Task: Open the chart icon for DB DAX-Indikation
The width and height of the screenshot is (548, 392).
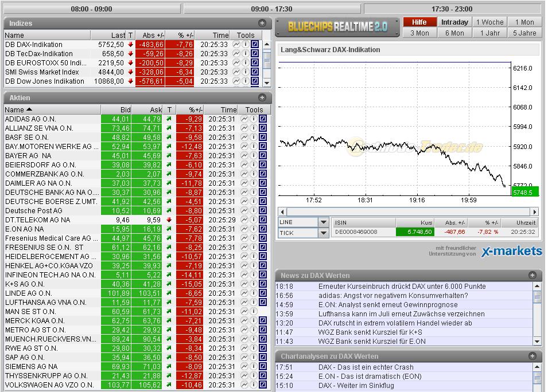Action: (236, 44)
